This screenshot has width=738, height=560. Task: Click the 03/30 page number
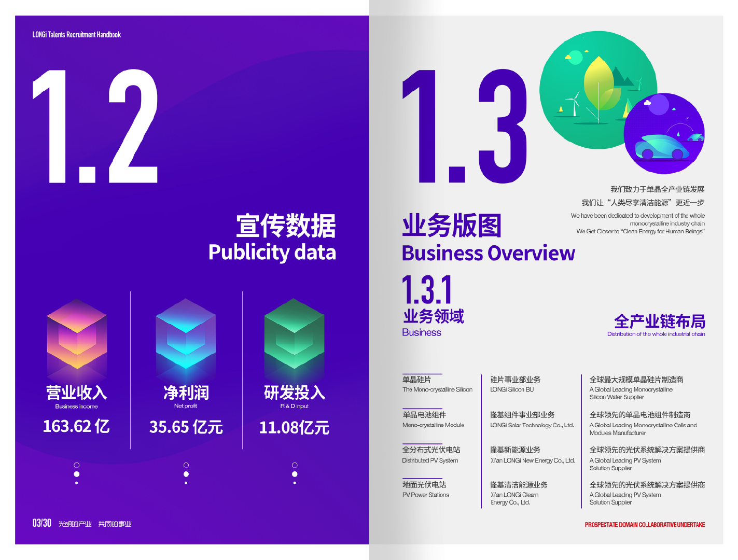pos(41,523)
